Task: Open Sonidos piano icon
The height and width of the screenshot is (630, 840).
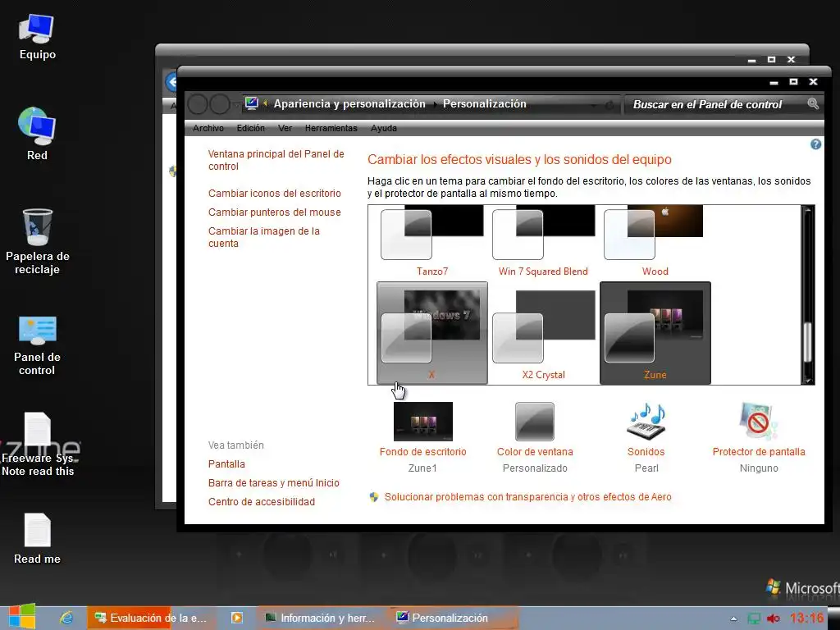Action: point(646,422)
